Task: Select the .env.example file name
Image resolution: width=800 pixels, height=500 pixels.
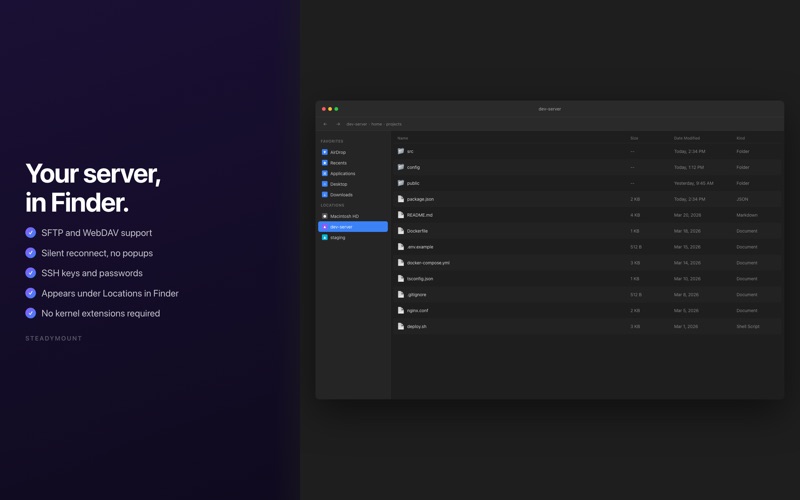Action: click(x=420, y=247)
